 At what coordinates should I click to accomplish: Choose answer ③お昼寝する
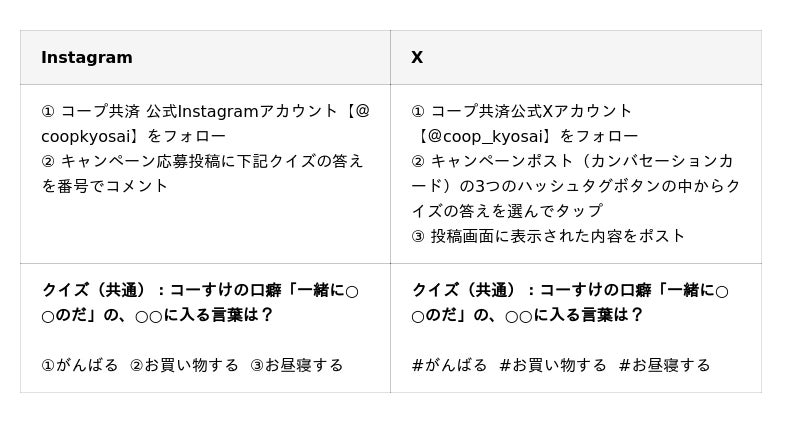pyautogui.click(x=296, y=365)
